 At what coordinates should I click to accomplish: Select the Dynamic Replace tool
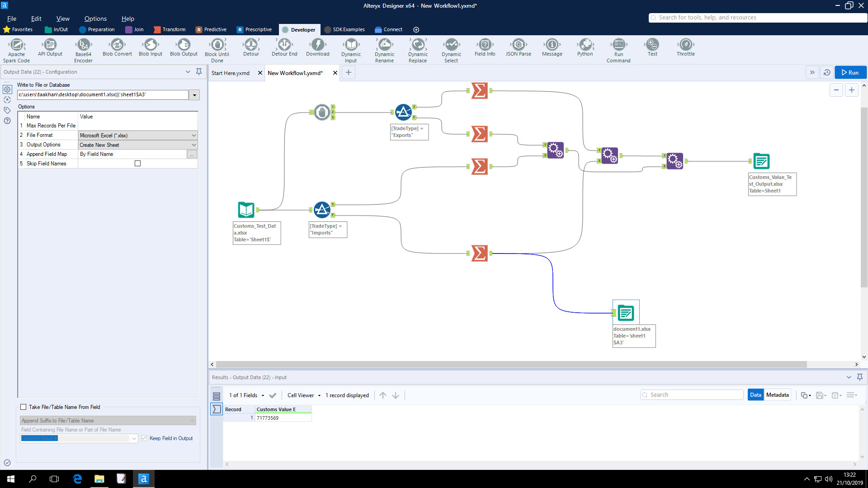418,50
